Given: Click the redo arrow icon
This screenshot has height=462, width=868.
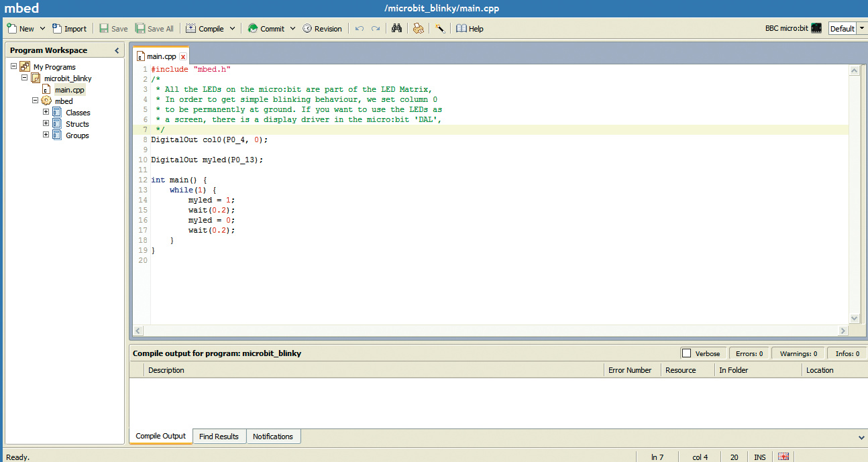Looking at the screenshot, I should coord(376,29).
